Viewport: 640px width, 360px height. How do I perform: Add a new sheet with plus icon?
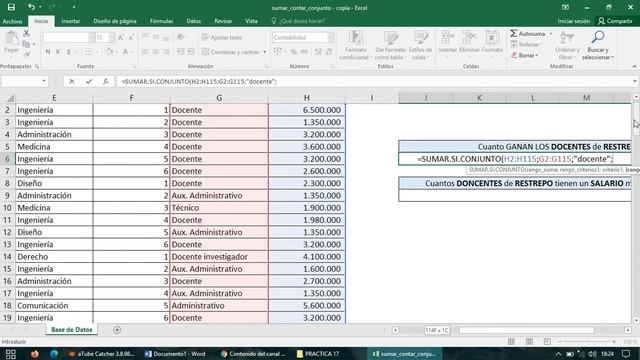tap(117, 330)
